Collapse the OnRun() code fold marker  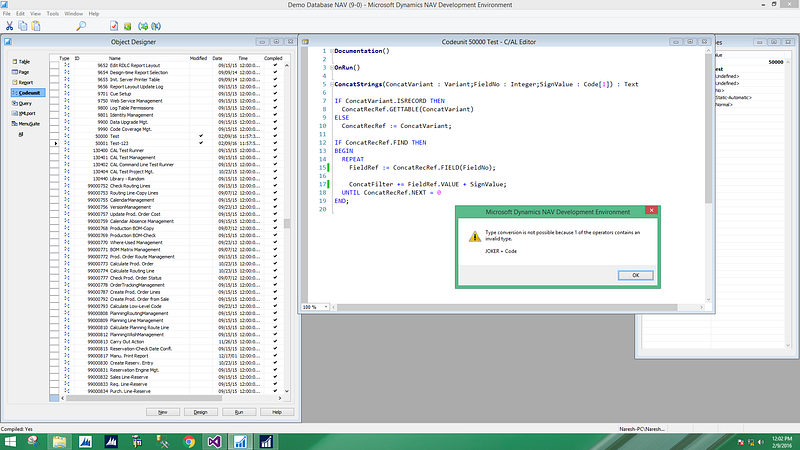332,67
